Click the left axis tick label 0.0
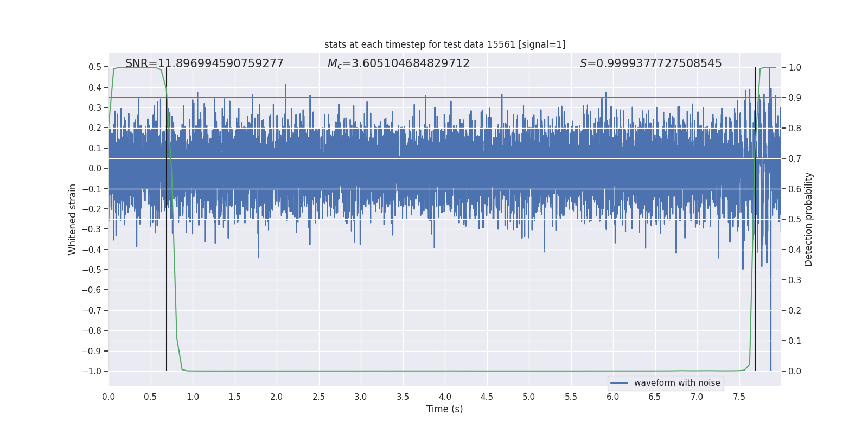Screen dimensions: 868x434 [95, 169]
